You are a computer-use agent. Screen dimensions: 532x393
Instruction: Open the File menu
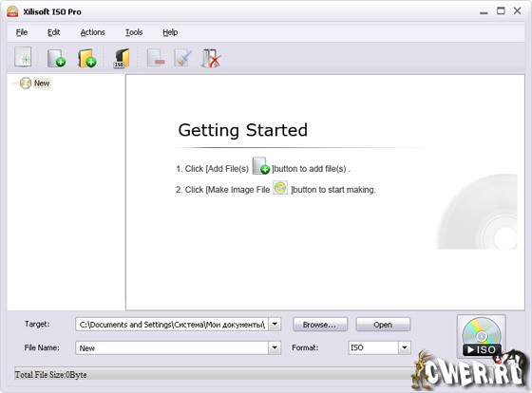coord(22,32)
